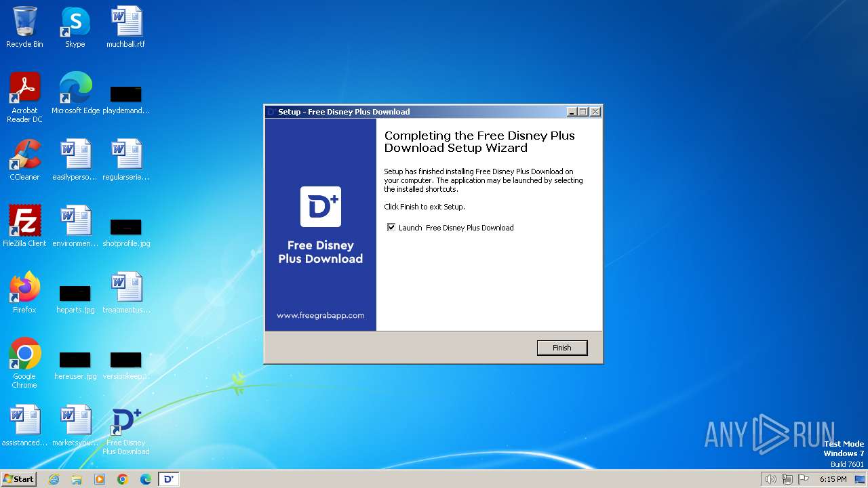The image size is (868, 488).
Task: Select CCleaner desktop shortcut
Action: click(24, 160)
